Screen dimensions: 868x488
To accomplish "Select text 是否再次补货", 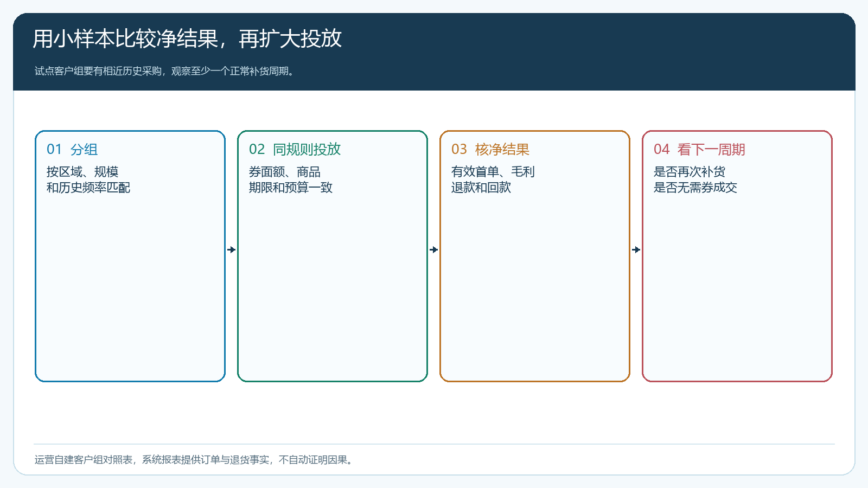I will point(690,172).
